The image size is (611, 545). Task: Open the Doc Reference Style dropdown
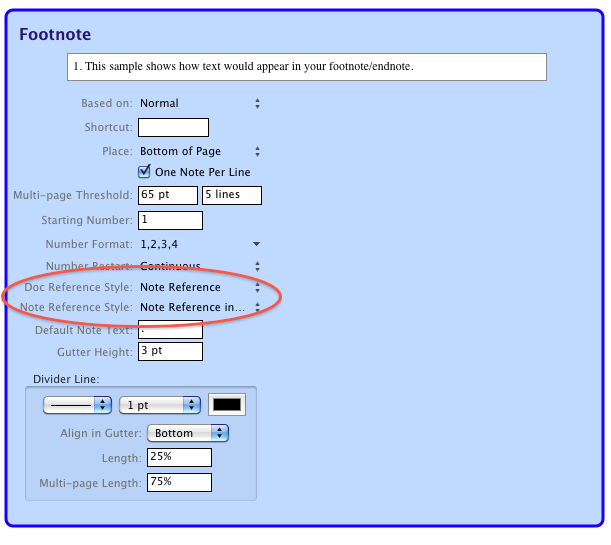coord(199,287)
